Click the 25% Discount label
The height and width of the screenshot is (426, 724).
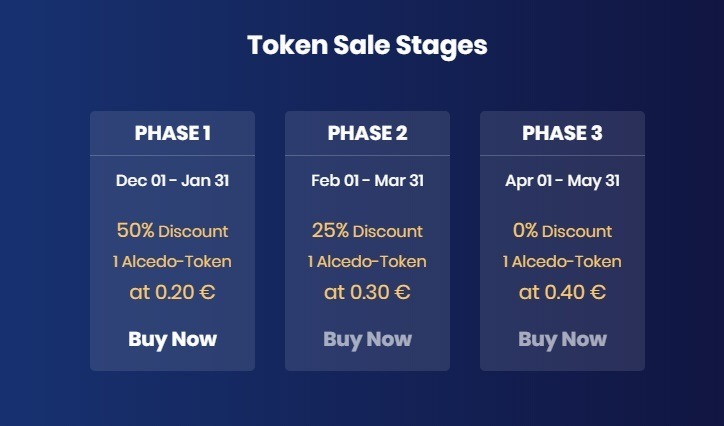367,231
